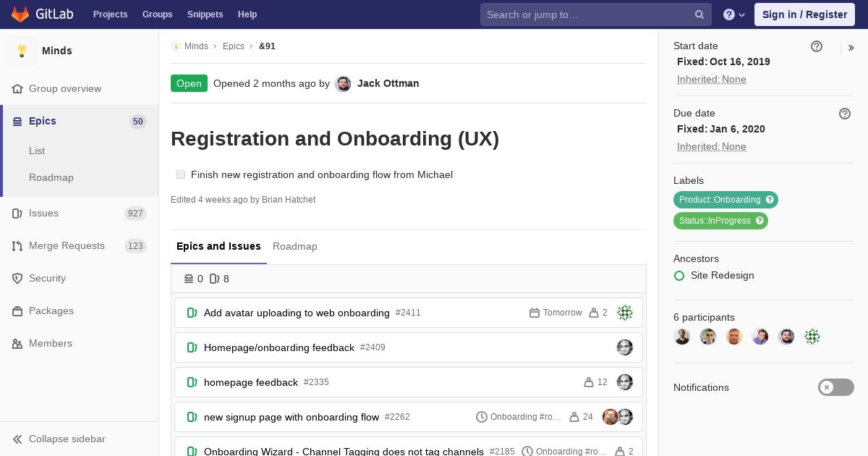Open the sidebar Roadmap link
Image resolution: width=868 pixels, height=456 pixels.
[x=51, y=177]
